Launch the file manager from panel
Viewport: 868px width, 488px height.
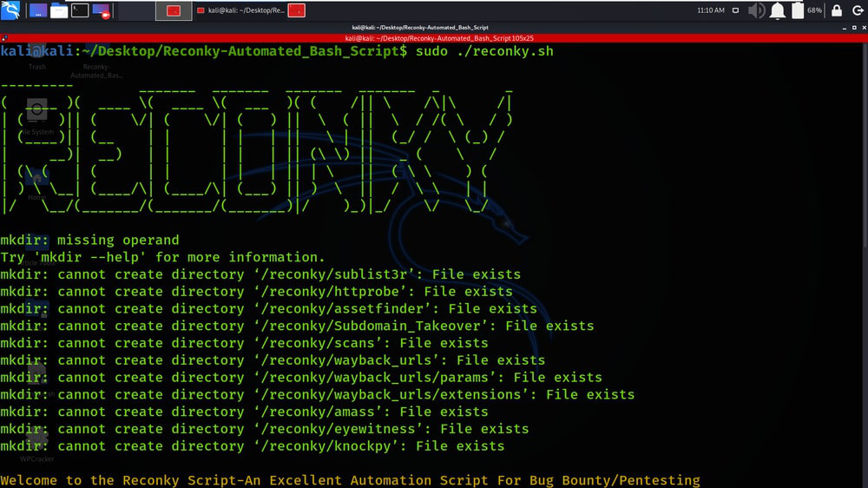click(59, 10)
